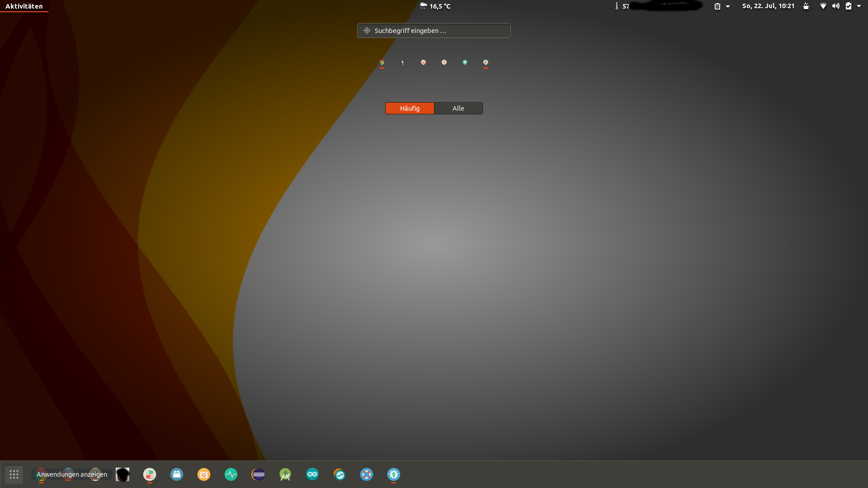Viewport: 868px width, 488px height.
Task: Switch to the Alle apps view
Action: [x=458, y=108]
